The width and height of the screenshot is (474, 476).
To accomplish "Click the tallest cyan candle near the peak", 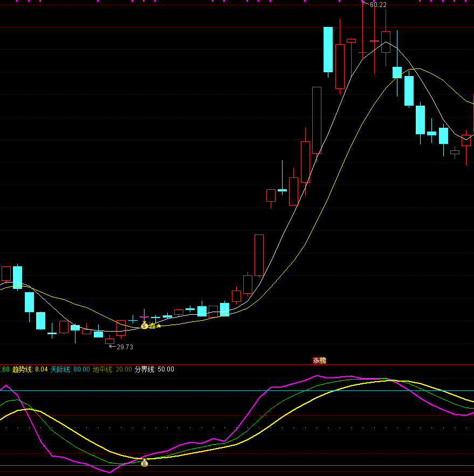I will (x=328, y=49).
